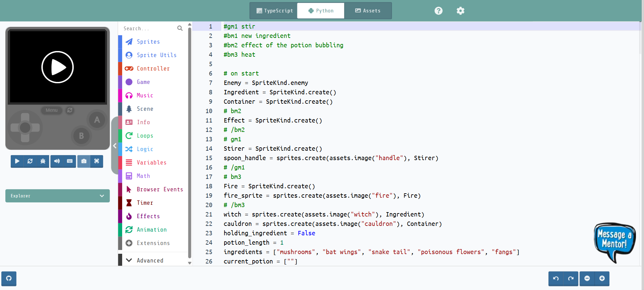Zoom out the code editor

(x=587, y=279)
